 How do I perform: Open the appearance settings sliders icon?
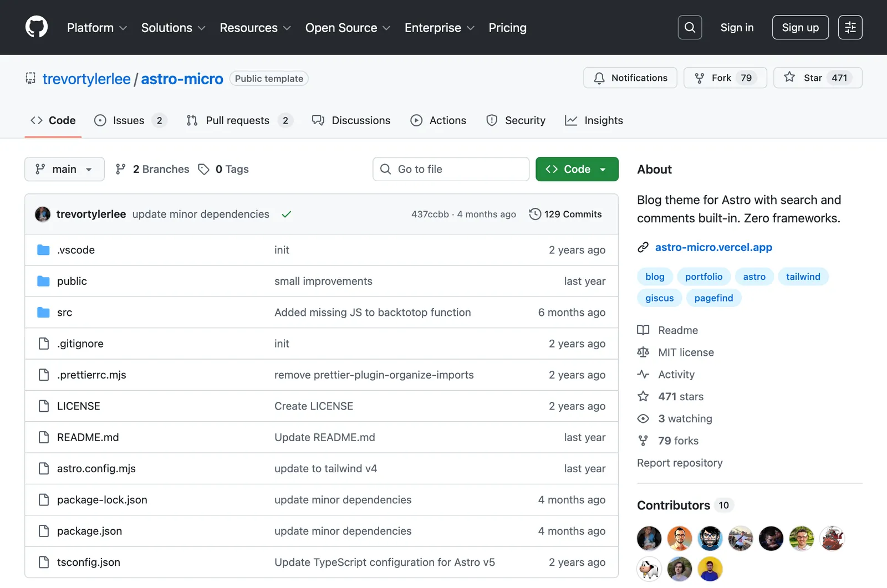(850, 27)
